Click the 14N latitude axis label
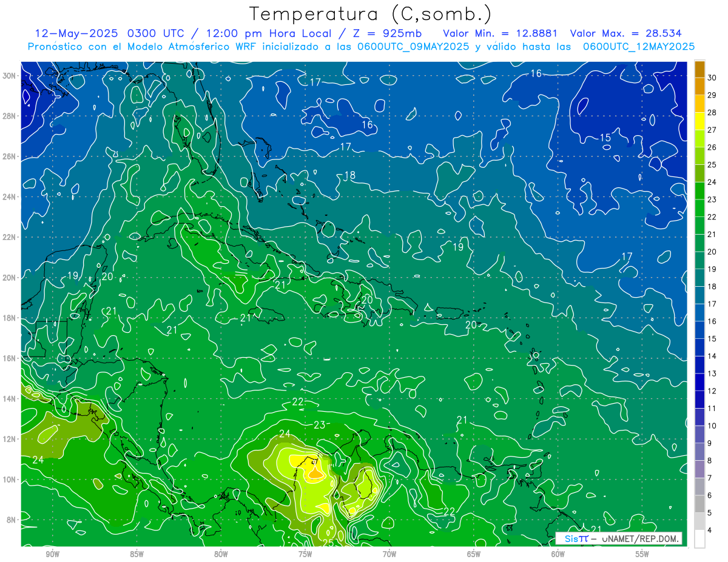The width and height of the screenshot is (728, 562). click(10, 399)
